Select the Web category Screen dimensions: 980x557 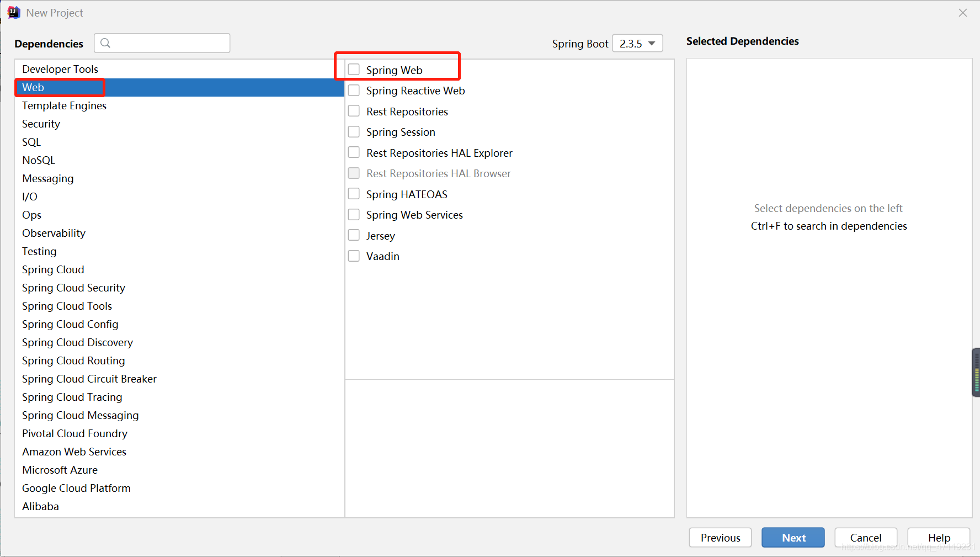coord(179,87)
